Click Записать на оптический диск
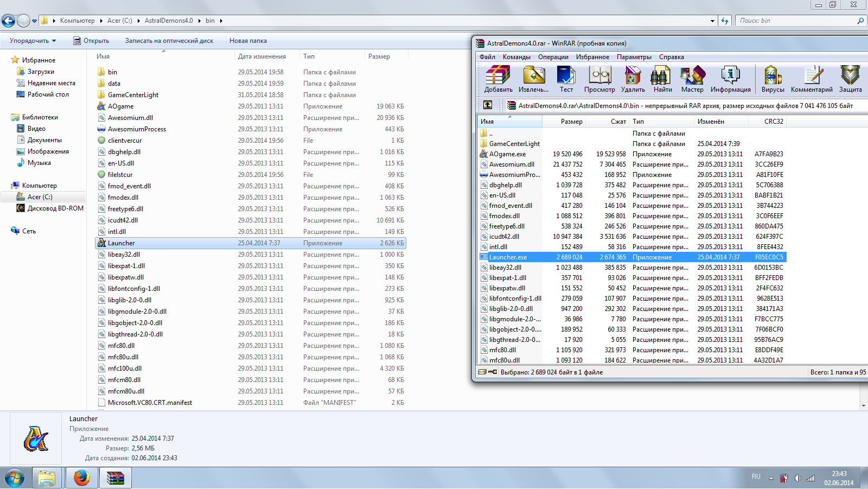 (x=169, y=41)
